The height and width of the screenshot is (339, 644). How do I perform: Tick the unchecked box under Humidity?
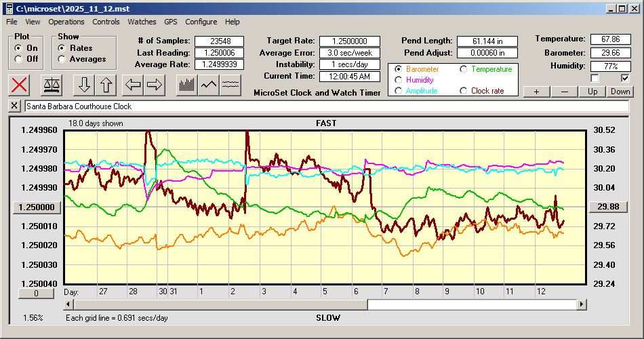pos(595,78)
